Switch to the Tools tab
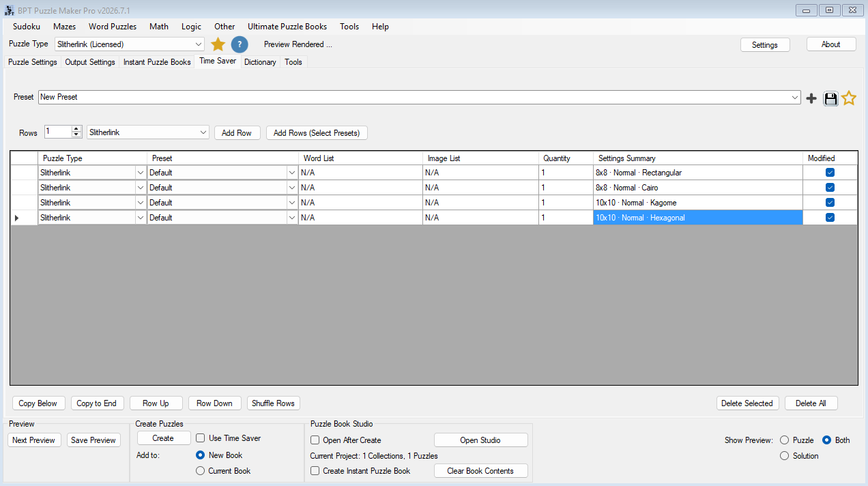868x486 pixels. tap(293, 62)
